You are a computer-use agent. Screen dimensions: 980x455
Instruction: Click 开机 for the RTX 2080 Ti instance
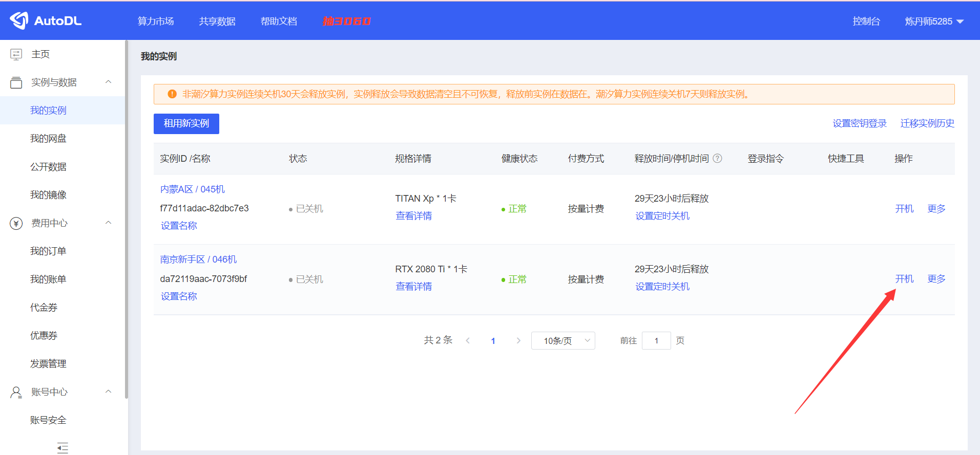pos(904,279)
